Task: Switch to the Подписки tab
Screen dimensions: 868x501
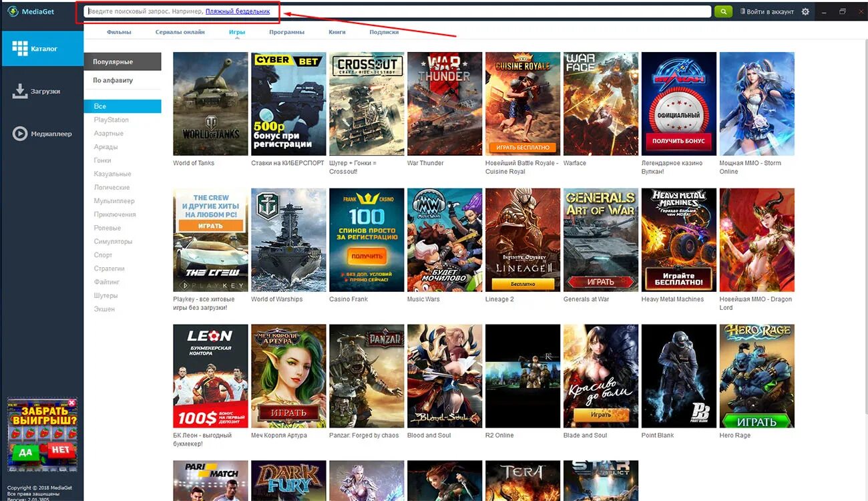Action: (384, 32)
